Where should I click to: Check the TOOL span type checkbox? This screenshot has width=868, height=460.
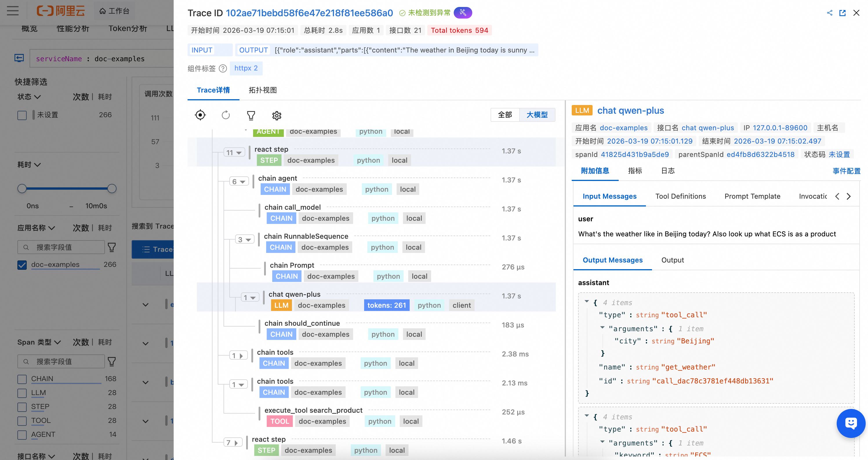[x=22, y=421]
